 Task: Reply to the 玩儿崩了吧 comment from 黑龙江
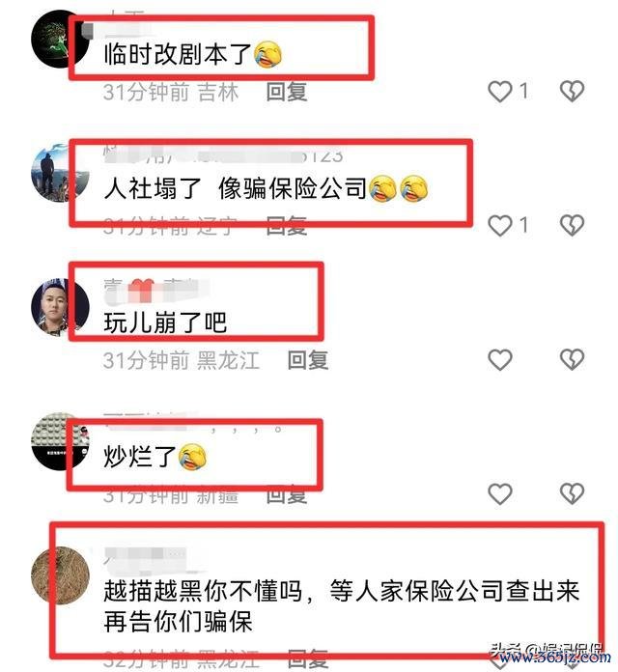(x=308, y=360)
